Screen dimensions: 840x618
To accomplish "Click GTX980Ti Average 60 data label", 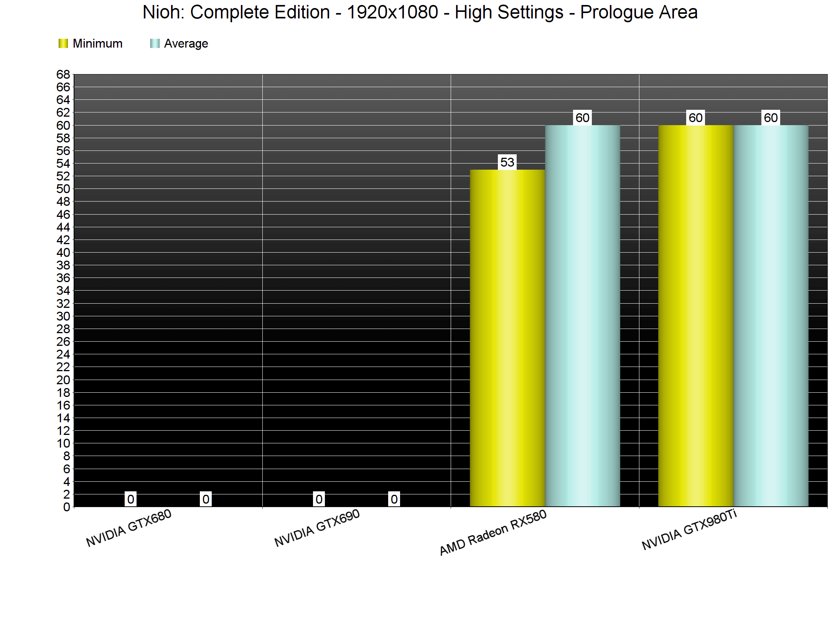I will (x=771, y=118).
